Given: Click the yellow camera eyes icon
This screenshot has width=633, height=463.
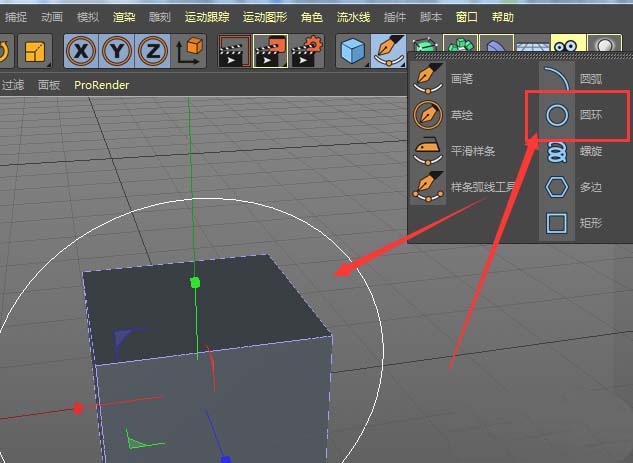Looking at the screenshot, I should click(568, 43).
